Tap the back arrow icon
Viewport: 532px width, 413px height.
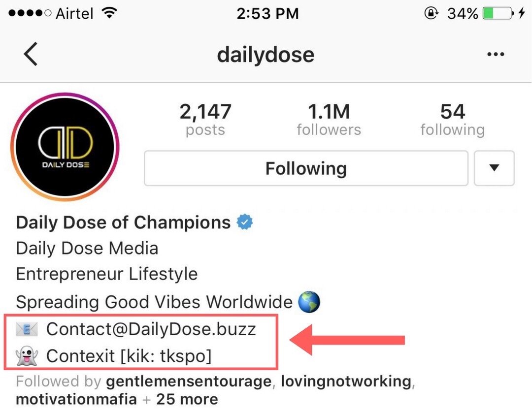point(31,54)
